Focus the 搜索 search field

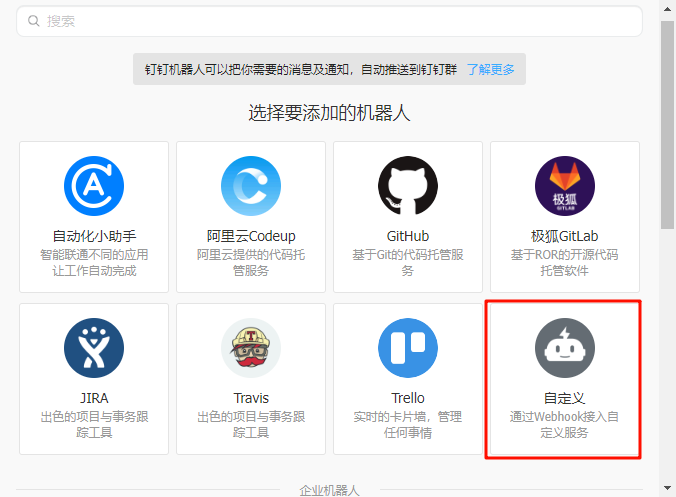(329, 21)
